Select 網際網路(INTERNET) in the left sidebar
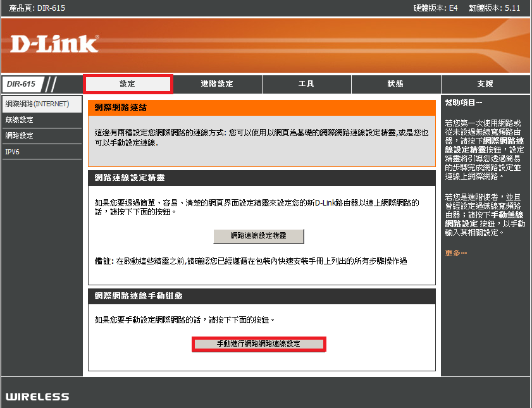This screenshot has width=532, height=408. [x=37, y=103]
